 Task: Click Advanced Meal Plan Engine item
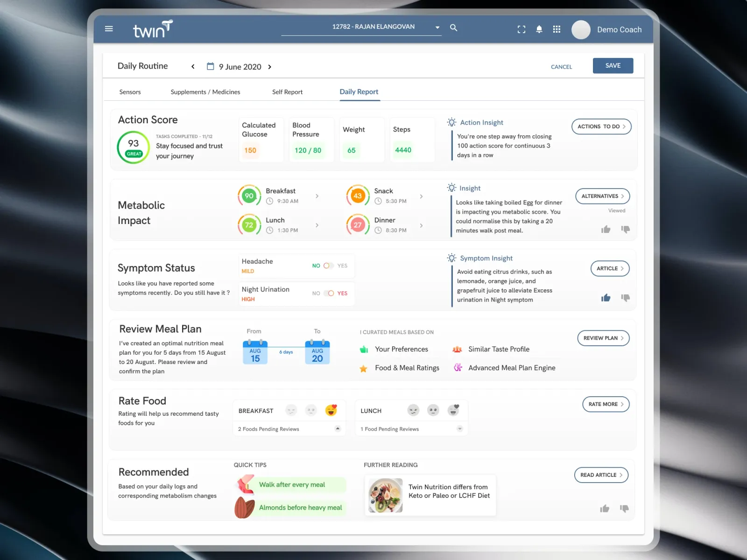[x=504, y=368]
